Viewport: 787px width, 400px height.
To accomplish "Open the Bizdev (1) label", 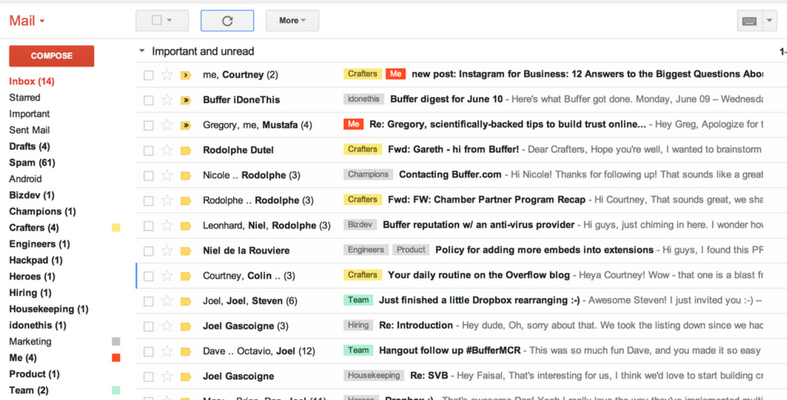I will [x=32, y=195].
